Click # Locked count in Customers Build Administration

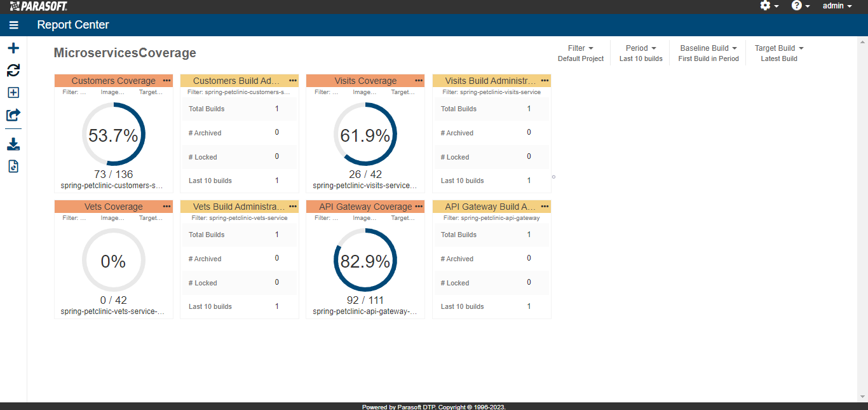[x=277, y=156]
